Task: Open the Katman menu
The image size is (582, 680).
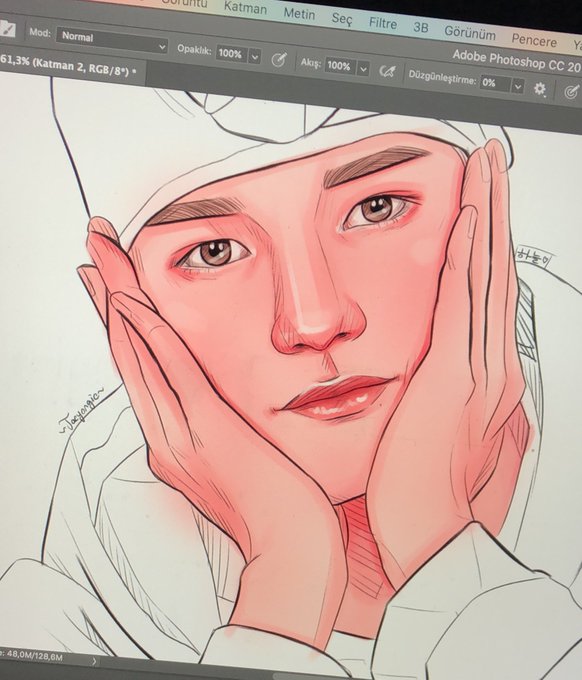Action: click(245, 7)
